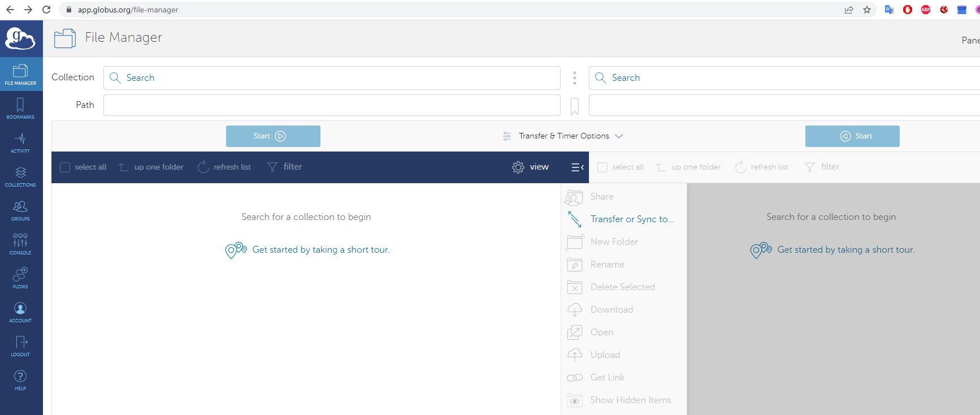The image size is (980, 415).
Task: Click filter in the left pane
Action: (284, 167)
